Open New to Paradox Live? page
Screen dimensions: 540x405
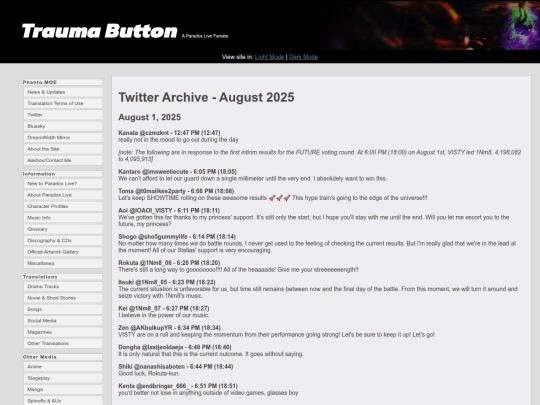click(63, 184)
